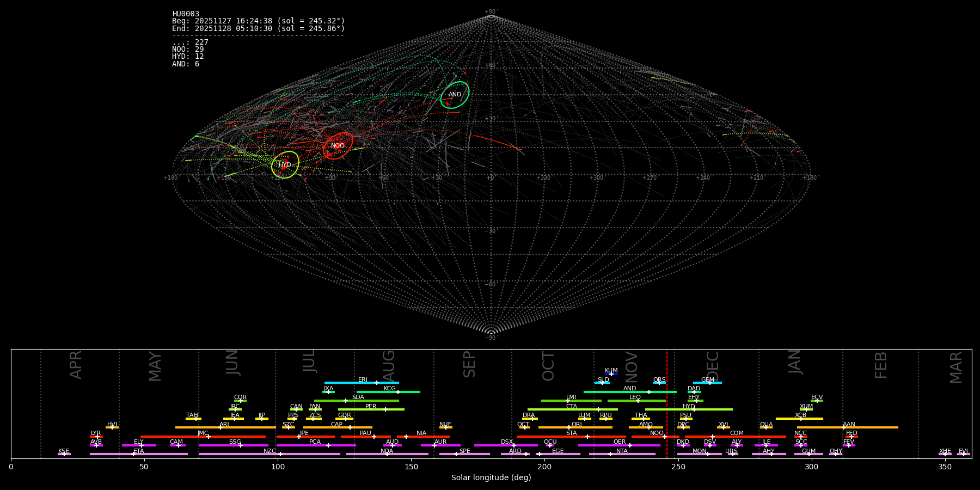Click the DRA shower label
The width and height of the screenshot is (980, 490).
(x=529, y=415)
